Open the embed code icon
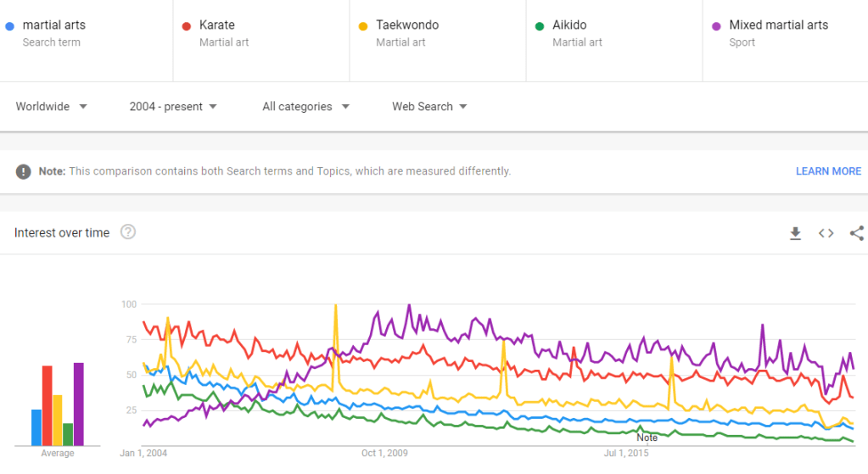Viewport: 868px width, 474px height. [x=826, y=233]
